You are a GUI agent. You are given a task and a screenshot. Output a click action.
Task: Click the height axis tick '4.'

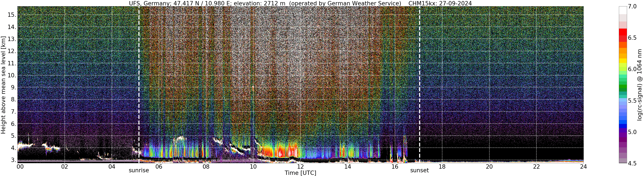[13, 148]
